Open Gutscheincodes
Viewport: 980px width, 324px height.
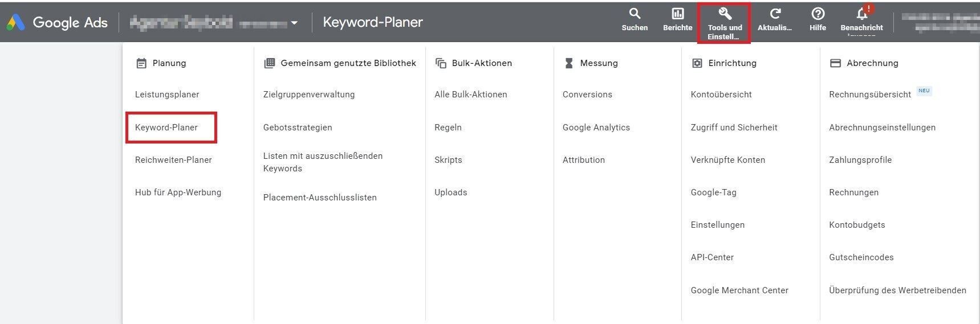click(861, 257)
